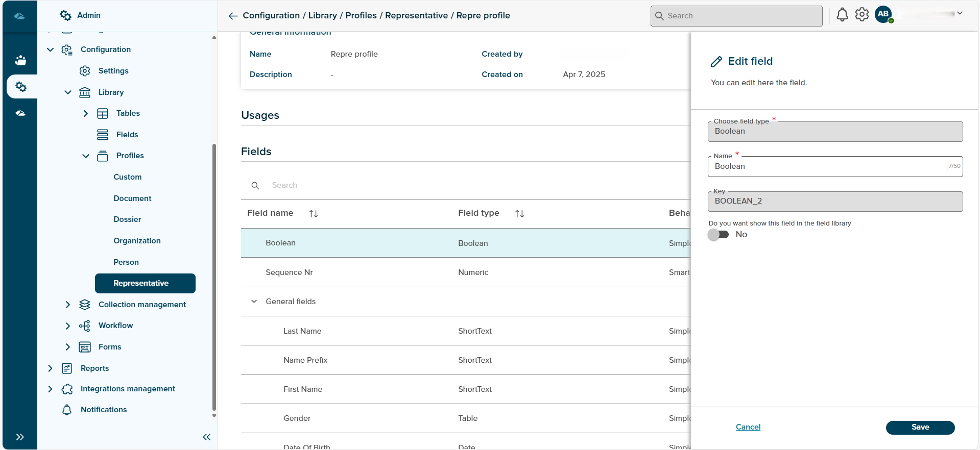This screenshot has height=450, width=980.
Task: Click the sidebar vertical scrollbar
Action: pyautogui.click(x=214, y=277)
